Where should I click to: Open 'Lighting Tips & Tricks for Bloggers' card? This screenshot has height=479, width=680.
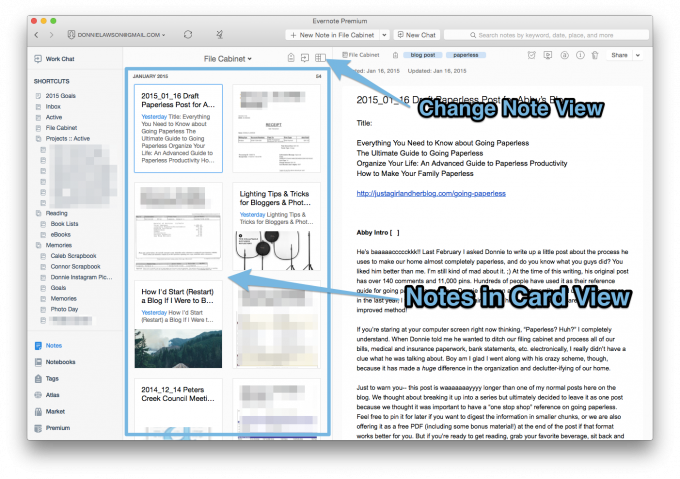coord(277,227)
